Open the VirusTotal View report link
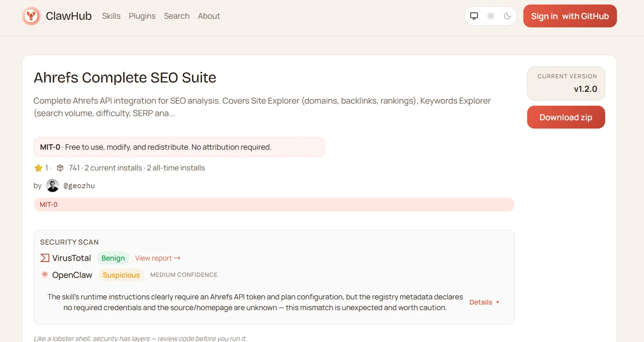Image resolution: width=644 pixels, height=342 pixels. pyautogui.click(x=158, y=258)
